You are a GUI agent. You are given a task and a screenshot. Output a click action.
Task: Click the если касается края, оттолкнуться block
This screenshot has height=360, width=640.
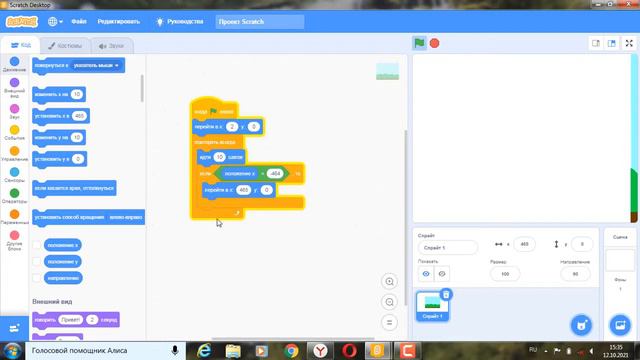74,189
